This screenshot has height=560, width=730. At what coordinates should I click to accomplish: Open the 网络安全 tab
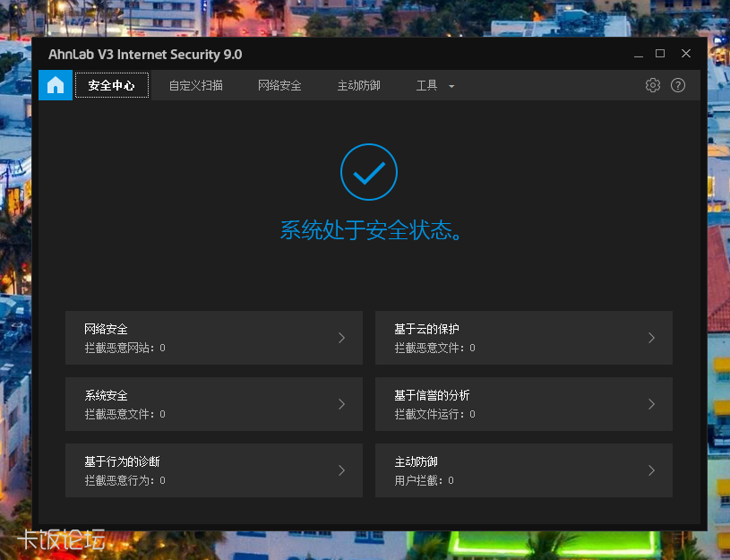tap(279, 85)
